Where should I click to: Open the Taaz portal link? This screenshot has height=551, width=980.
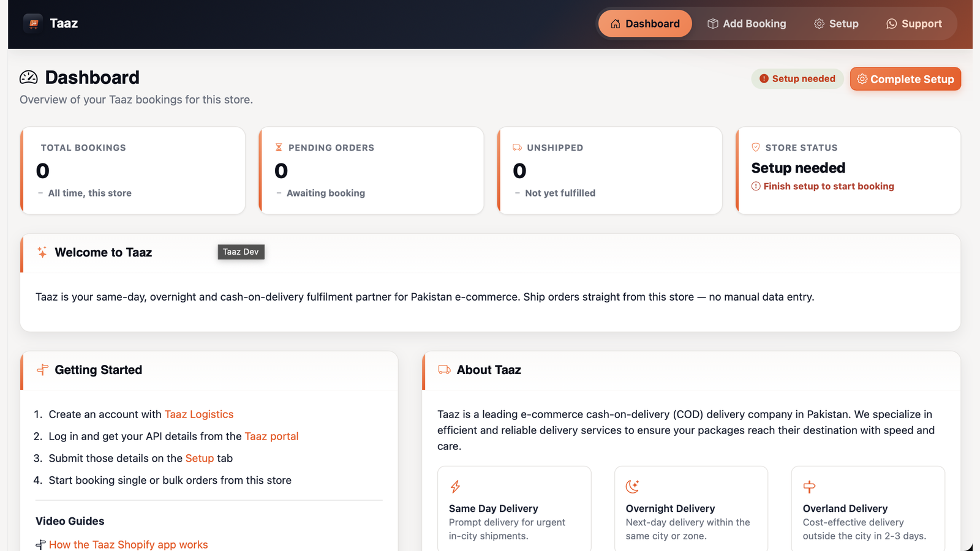(x=271, y=437)
